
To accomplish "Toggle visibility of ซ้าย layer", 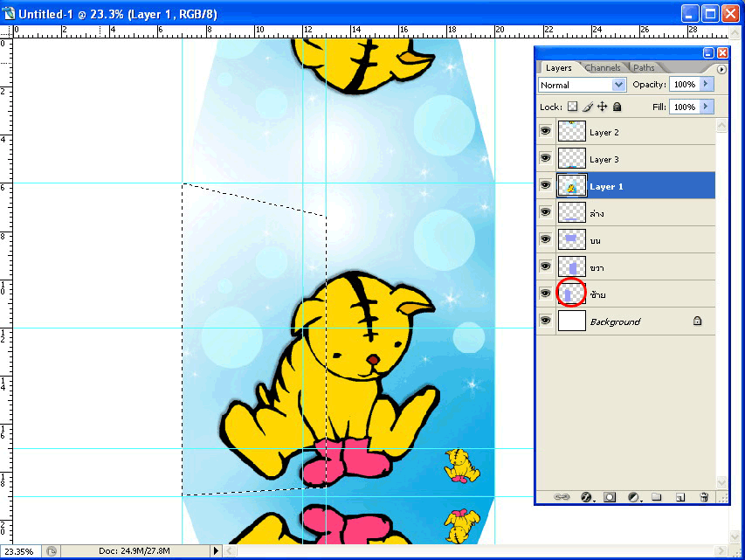I will point(546,294).
